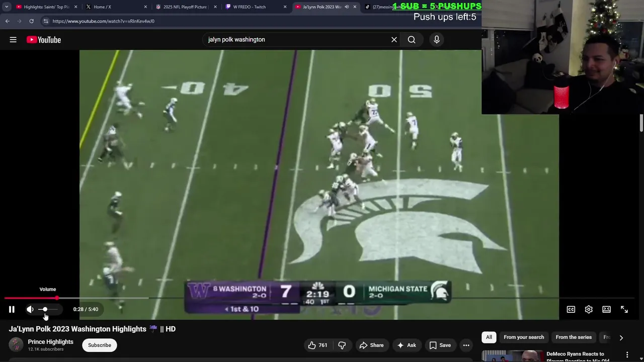This screenshot has height=362, width=644.
Task: Click the 0:28 / 5:40 time display
Action: (x=86, y=309)
